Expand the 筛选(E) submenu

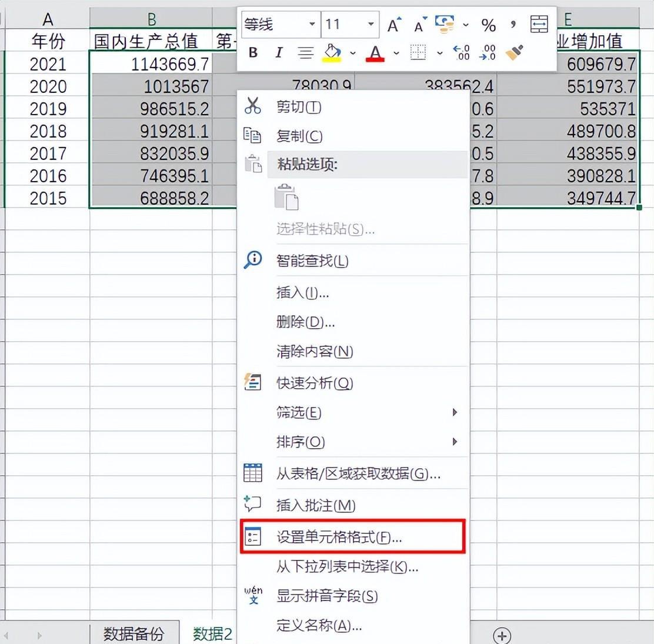point(353,412)
